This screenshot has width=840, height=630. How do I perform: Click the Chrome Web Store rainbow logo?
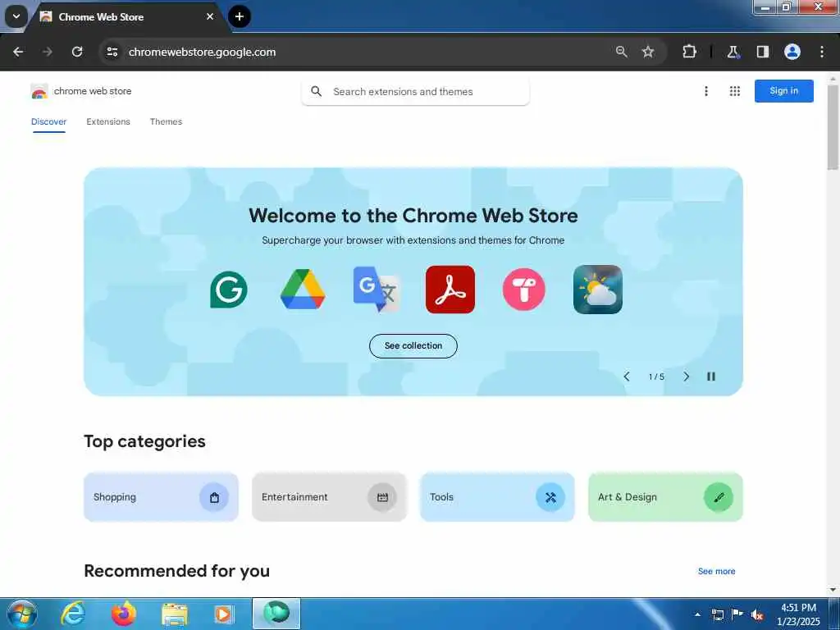pos(39,92)
